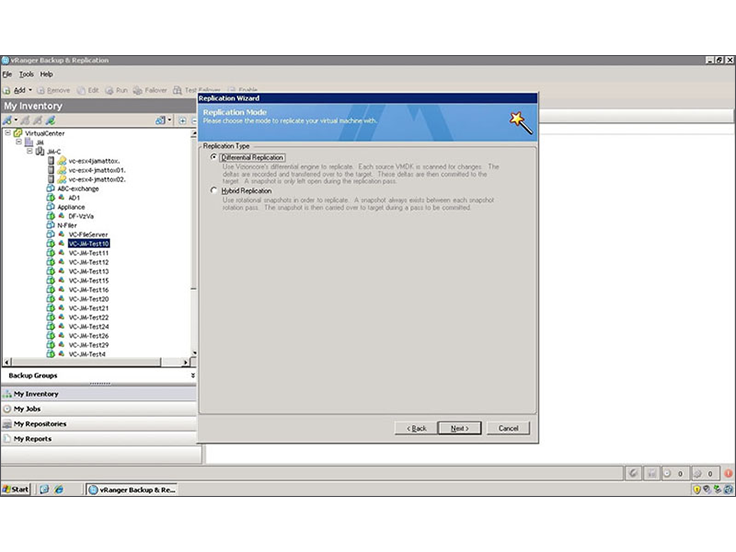Screen dimensions: 736x552
Task: Go Back in Replication Wizard
Action: click(416, 428)
